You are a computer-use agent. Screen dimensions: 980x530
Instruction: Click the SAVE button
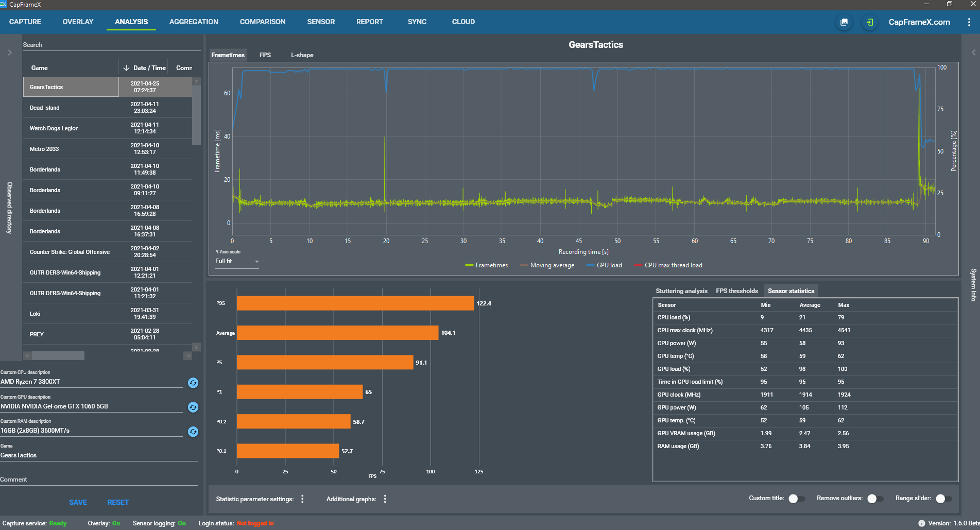78,502
